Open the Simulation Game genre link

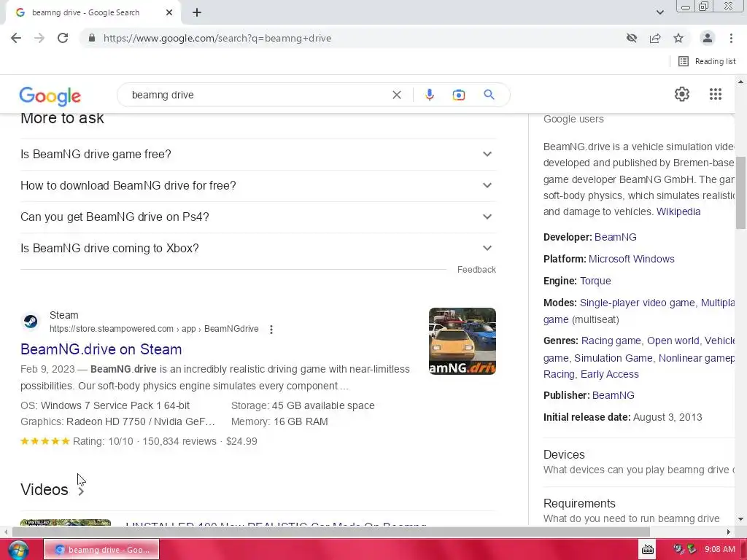(613, 358)
